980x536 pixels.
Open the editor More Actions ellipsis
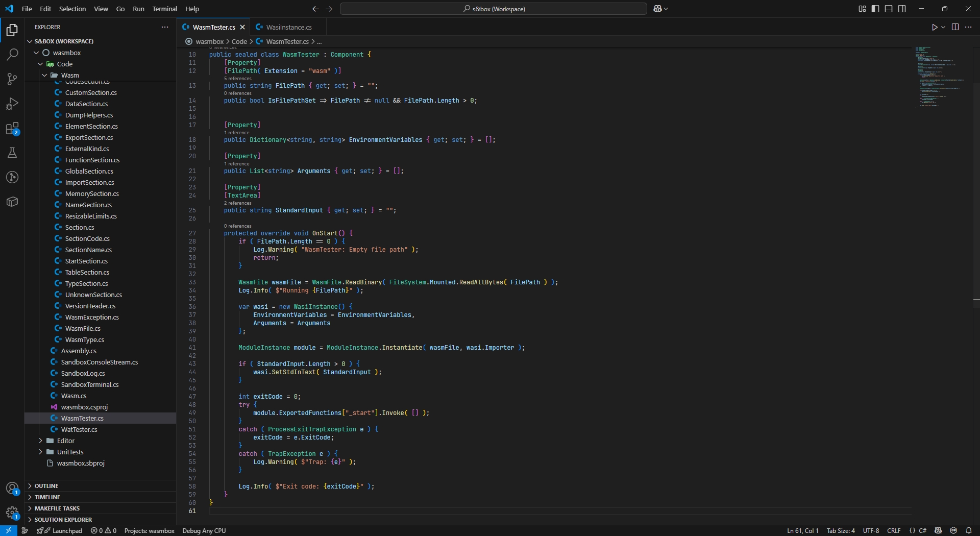[x=968, y=27]
